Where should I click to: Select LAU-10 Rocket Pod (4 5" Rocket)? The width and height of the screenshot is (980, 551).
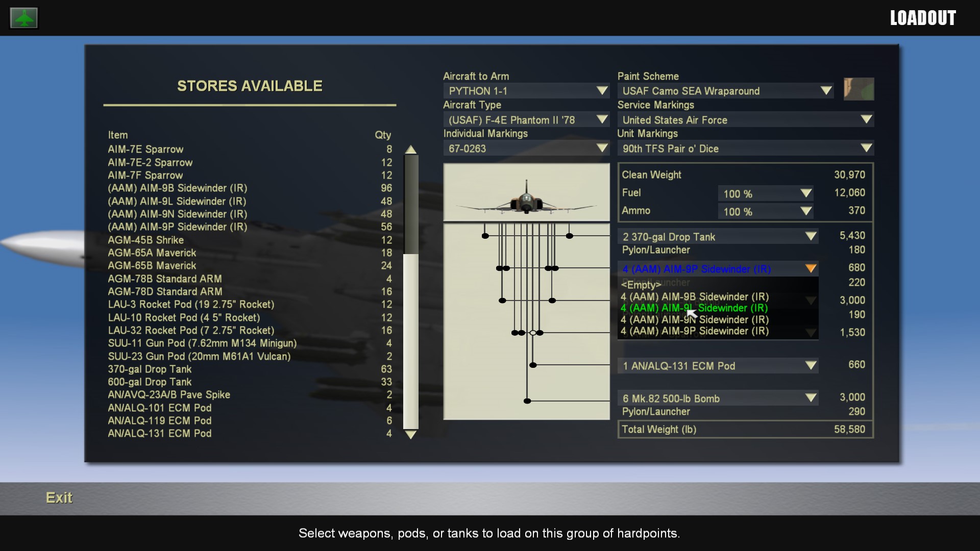pyautogui.click(x=250, y=318)
